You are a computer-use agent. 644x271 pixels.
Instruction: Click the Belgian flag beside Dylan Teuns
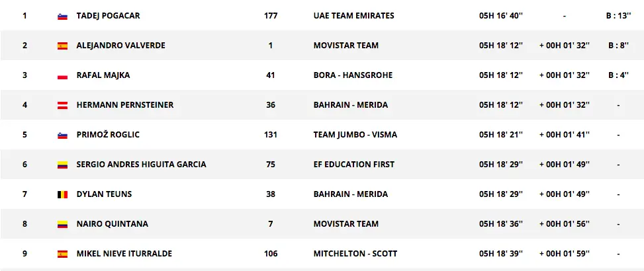click(63, 194)
